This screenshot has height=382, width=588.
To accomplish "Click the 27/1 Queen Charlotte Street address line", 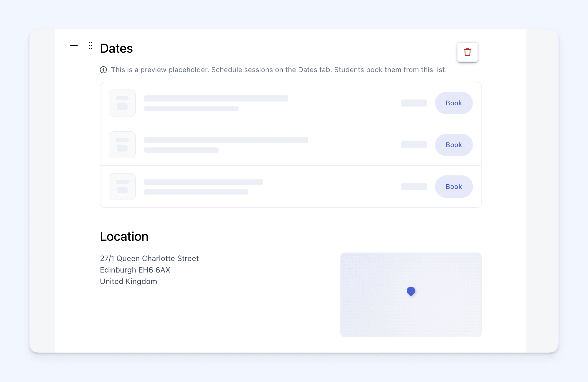I will [149, 258].
